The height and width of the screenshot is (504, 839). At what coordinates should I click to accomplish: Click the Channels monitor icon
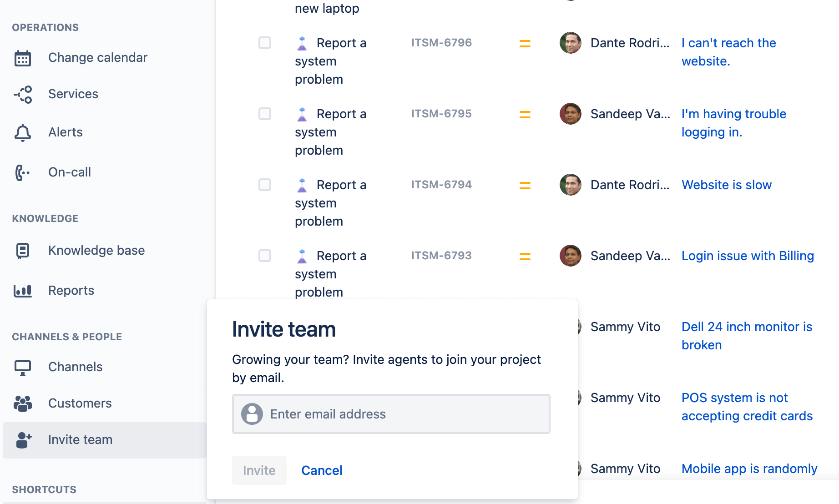pyautogui.click(x=23, y=367)
